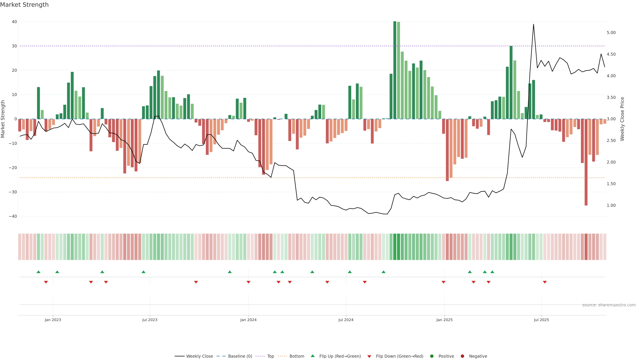Click the Weekly Close Price axis title
This screenshot has height=362, width=644.
coord(622,119)
